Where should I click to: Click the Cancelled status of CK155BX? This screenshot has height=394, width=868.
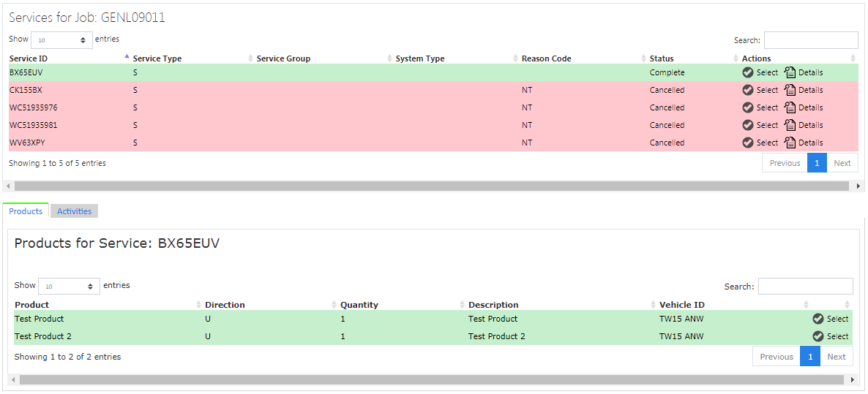(x=667, y=90)
